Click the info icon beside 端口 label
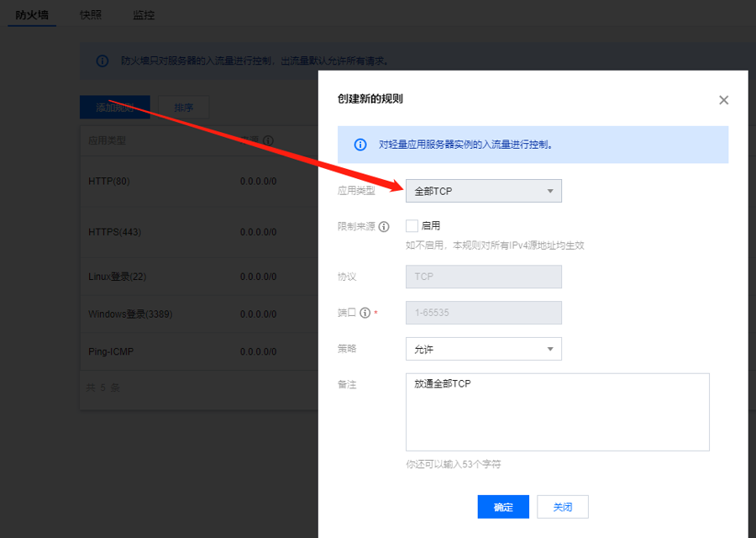Image resolution: width=756 pixels, height=538 pixels. click(x=365, y=313)
